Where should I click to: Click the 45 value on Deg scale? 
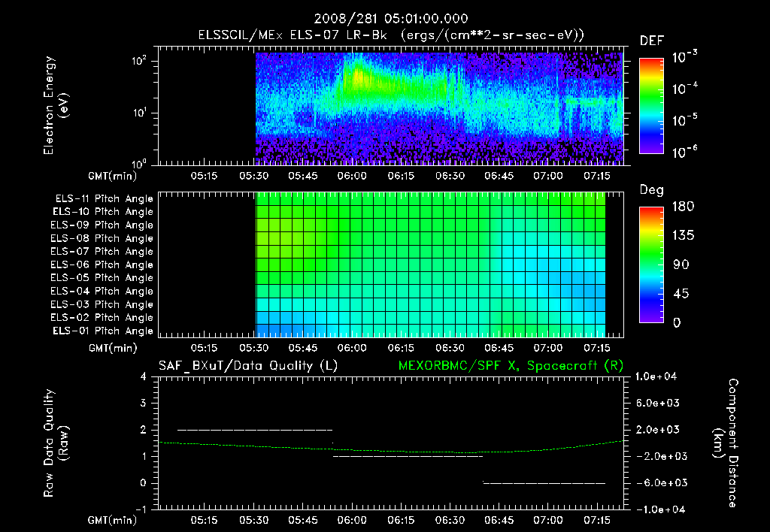(681, 294)
